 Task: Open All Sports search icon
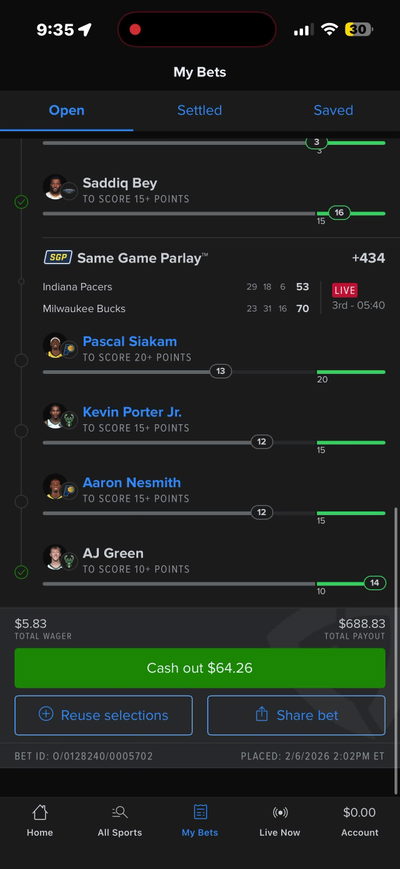pyautogui.click(x=120, y=812)
